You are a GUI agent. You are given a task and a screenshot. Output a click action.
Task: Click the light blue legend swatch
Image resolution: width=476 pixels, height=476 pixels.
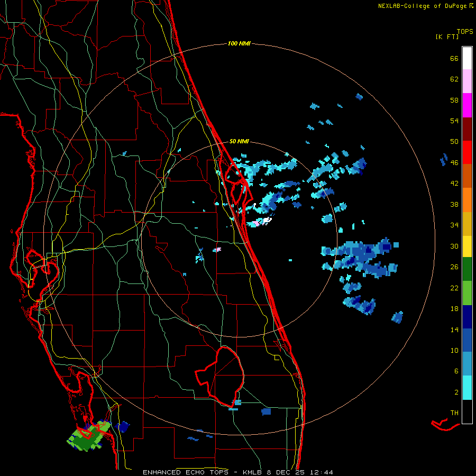point(467,364)
